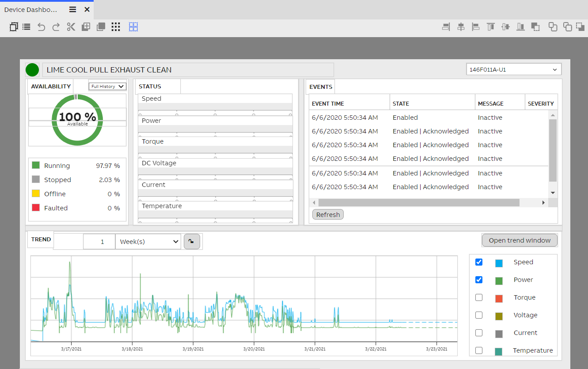Click the Redo icon in the toolbar
This screenshot has width=588, height=369.
click(56, 27)
